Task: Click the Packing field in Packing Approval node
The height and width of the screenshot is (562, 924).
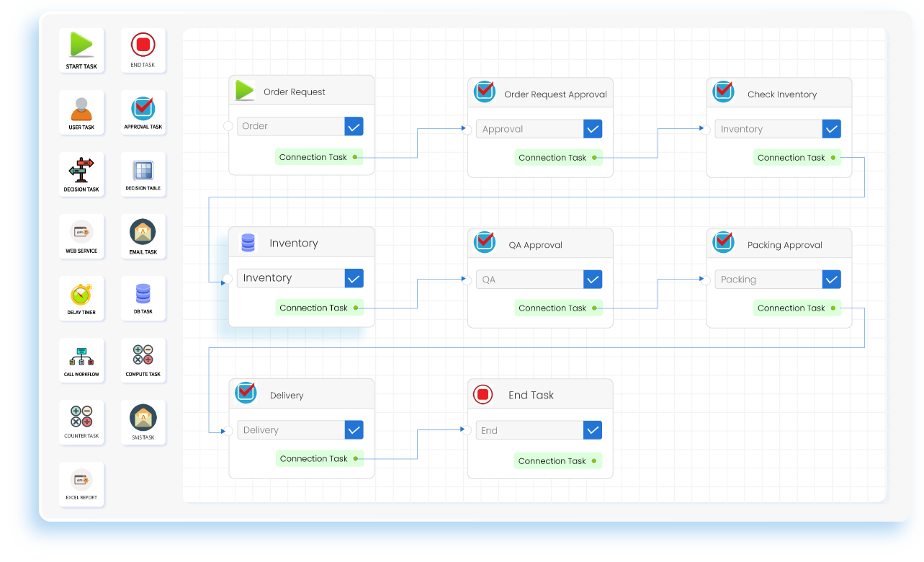Action: [768, 280]
